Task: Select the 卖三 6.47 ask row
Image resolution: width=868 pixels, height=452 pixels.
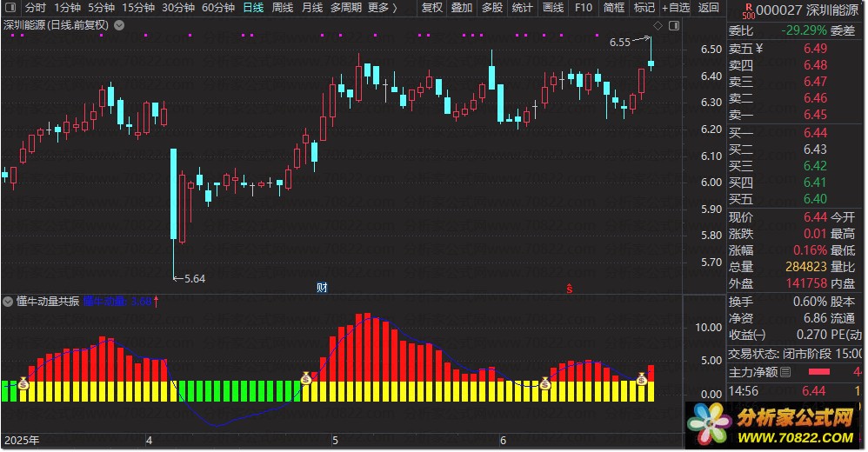Action: pyautogui.click(x=796, y=82)
